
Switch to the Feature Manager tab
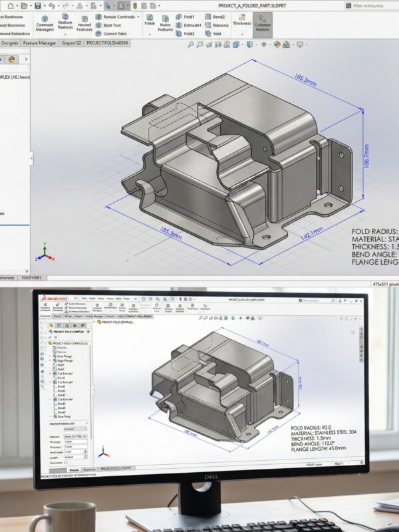coord(41,43)
